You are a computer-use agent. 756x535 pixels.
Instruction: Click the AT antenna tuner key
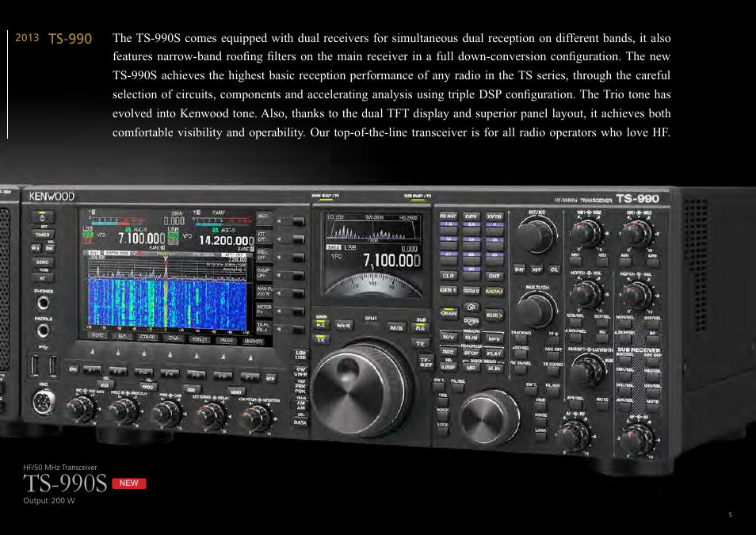click(43, 278)
